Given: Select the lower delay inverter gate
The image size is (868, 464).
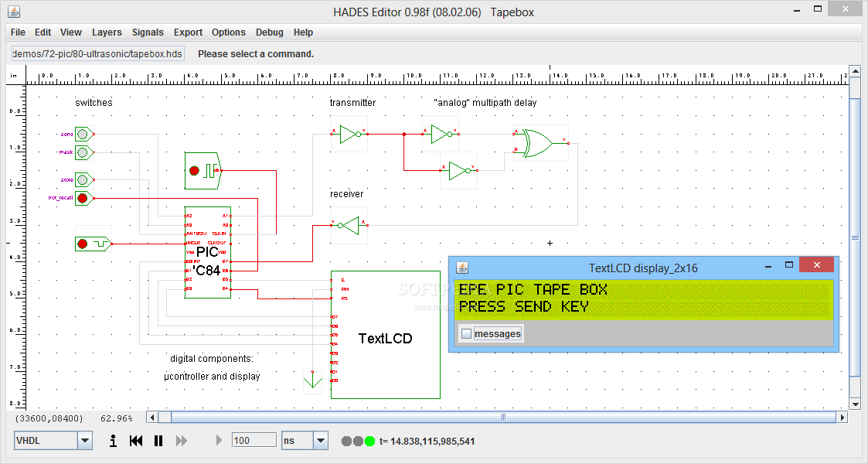Looking at the screenshot, I should click(459, 171).
